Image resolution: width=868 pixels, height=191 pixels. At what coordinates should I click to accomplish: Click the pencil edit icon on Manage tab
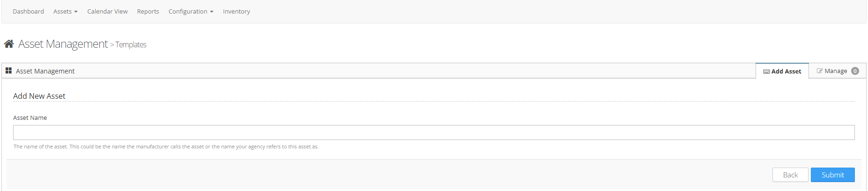point(820,71)
